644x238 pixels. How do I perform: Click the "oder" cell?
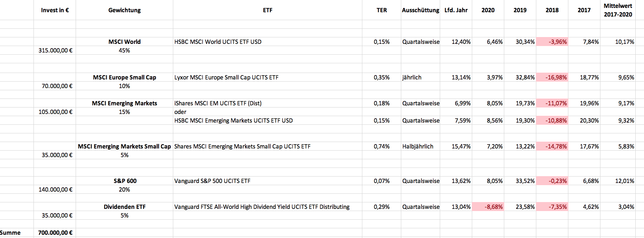(180, 112)
